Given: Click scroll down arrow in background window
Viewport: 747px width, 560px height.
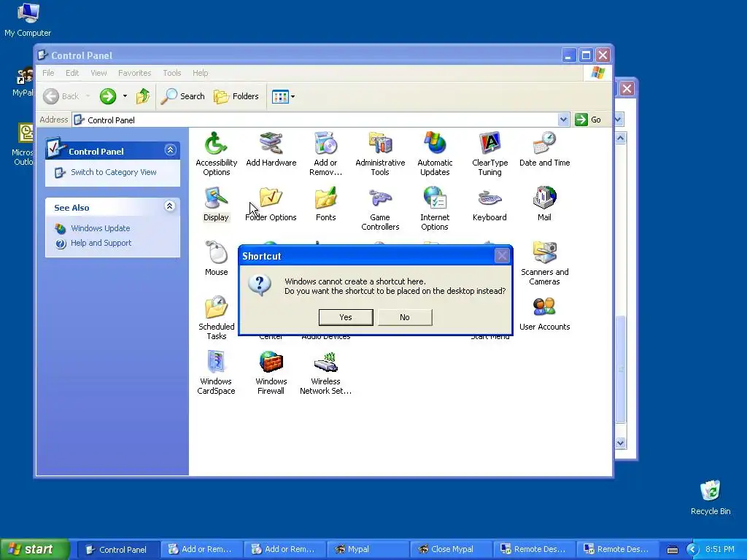Looking at the screenshot, I should coord(620,443).
